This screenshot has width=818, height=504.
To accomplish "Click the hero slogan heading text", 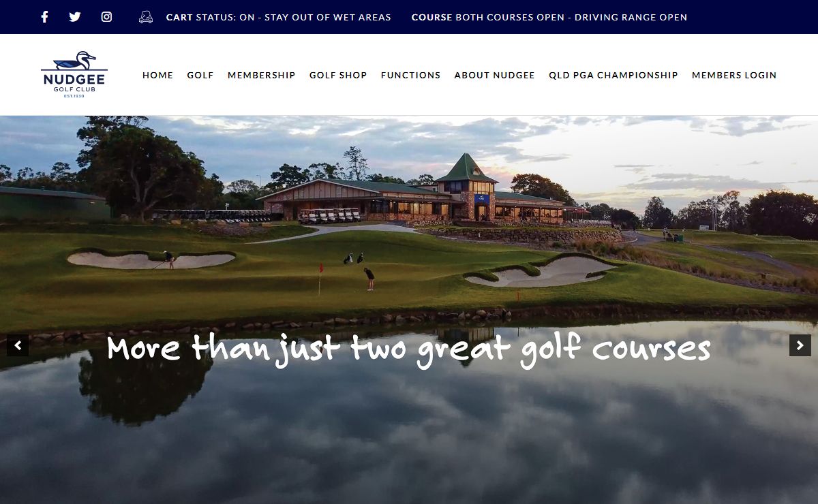I will 409,349.
